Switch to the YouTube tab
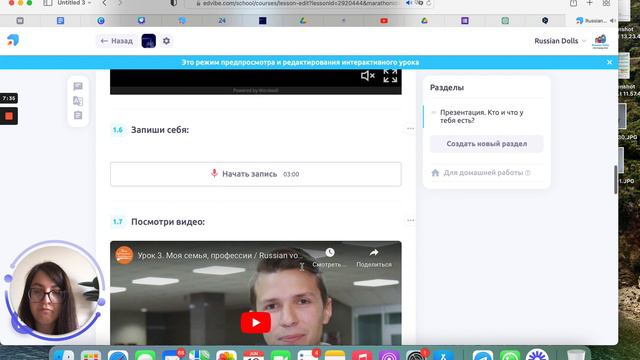Image resolution: width=640 pixels, height=360 pixels. 384,20
